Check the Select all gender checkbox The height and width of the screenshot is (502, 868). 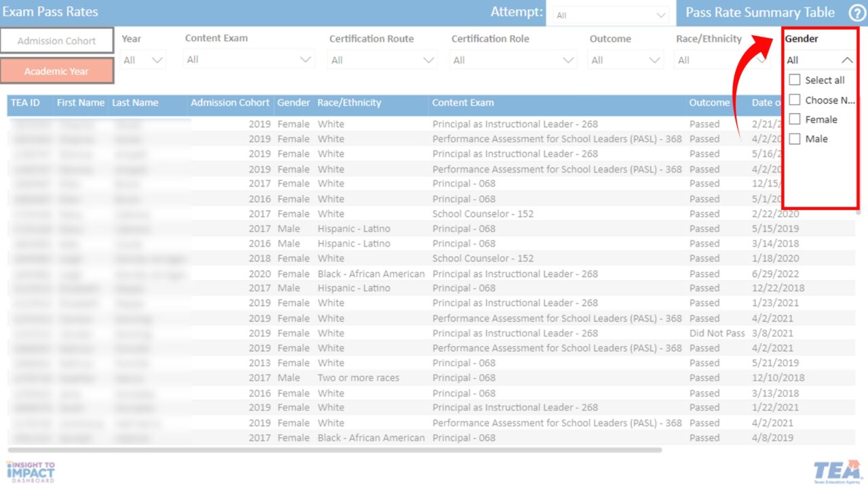coord(795,80)
